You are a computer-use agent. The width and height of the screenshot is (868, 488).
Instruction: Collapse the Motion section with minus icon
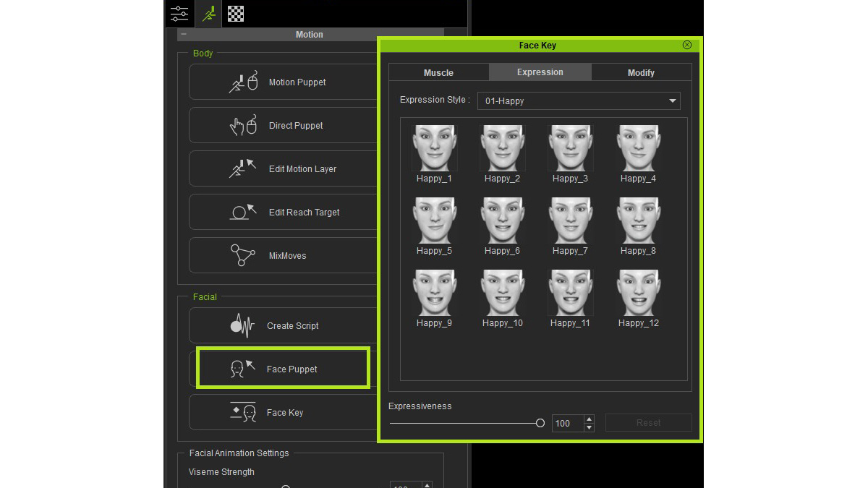183,34
